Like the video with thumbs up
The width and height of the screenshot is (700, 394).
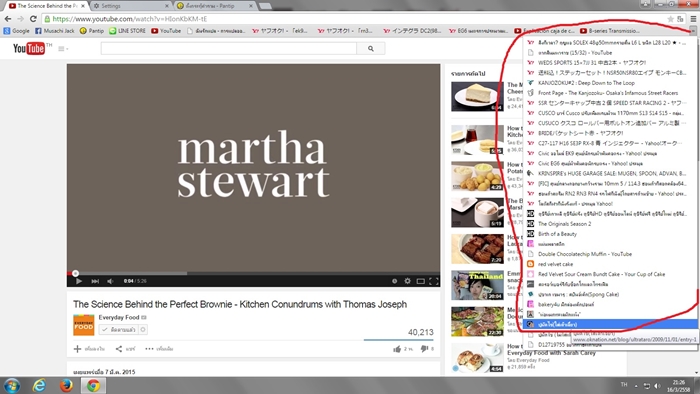[x=397, y=349]
